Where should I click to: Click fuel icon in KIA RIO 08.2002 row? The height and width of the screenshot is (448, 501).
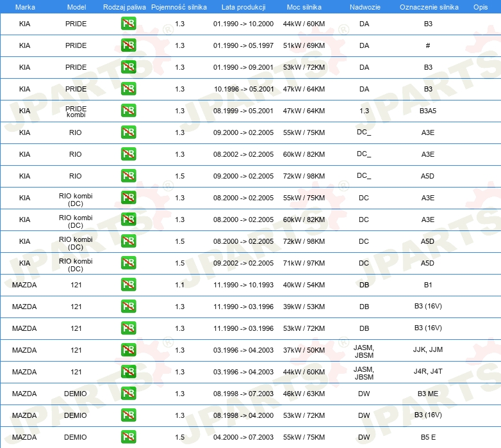128,154
